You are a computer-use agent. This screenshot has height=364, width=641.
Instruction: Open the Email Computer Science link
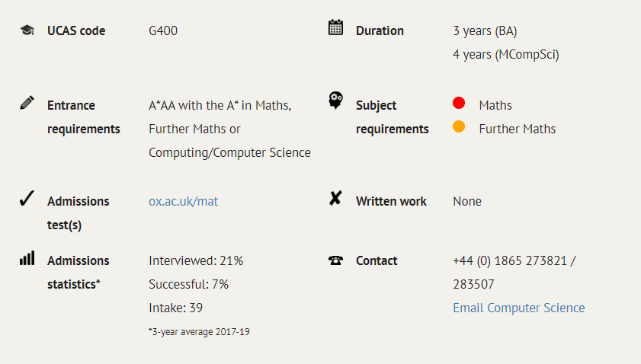coord(519,308)
